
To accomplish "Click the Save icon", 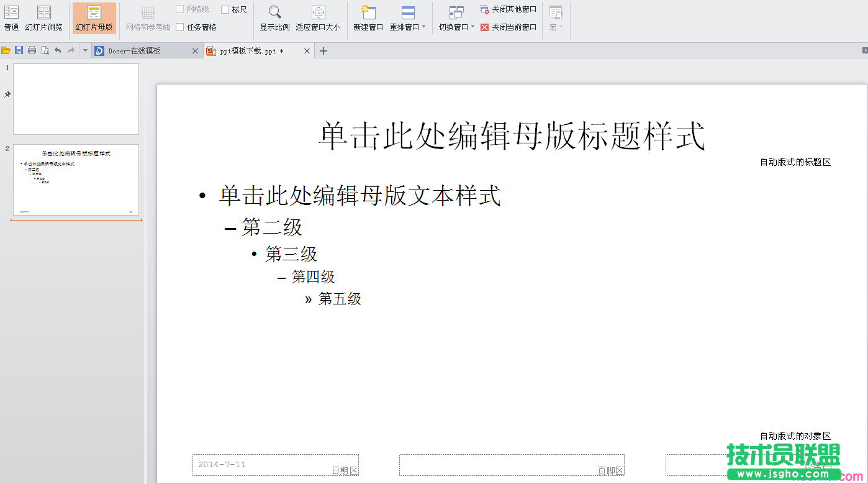I will coord(19,50).
